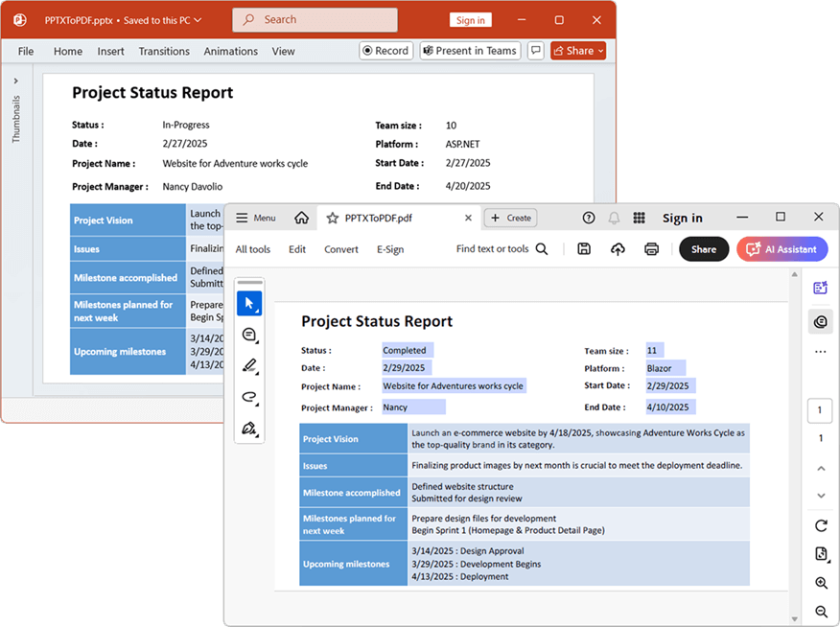
Task: Click the black Share button in Acrobat
Action: click(x=704, y=249)
